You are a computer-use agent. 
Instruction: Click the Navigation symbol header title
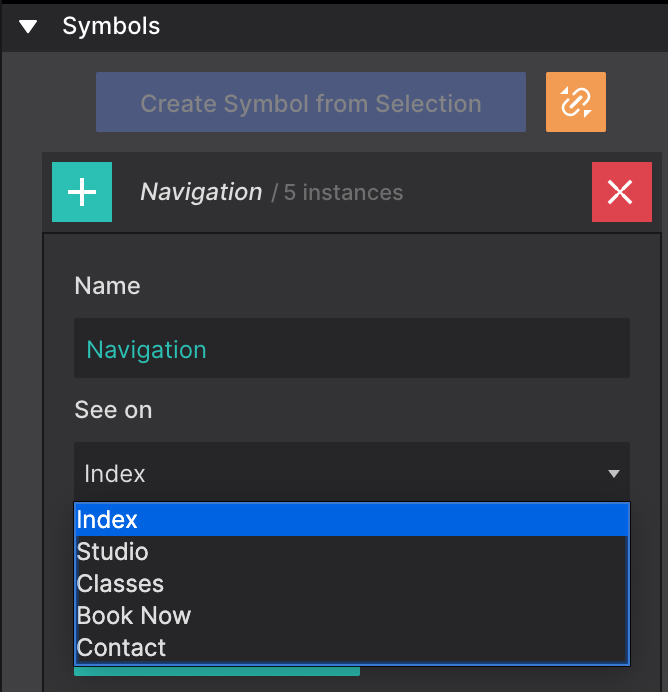point(201,192)
